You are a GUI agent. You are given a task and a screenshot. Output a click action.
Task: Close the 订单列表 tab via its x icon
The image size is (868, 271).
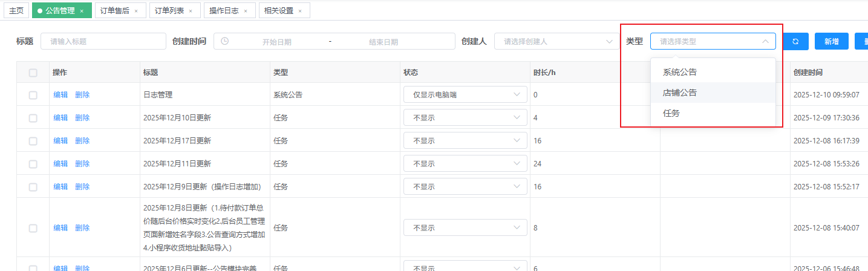[191, 11]
